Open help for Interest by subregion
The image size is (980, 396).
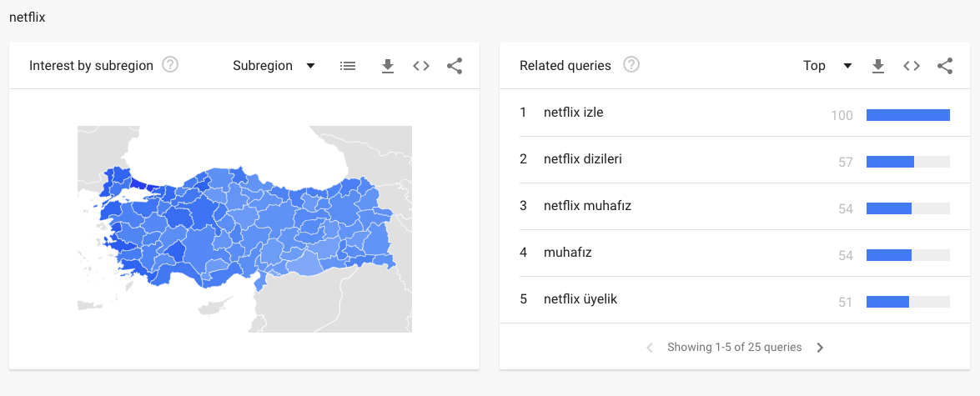170,65
